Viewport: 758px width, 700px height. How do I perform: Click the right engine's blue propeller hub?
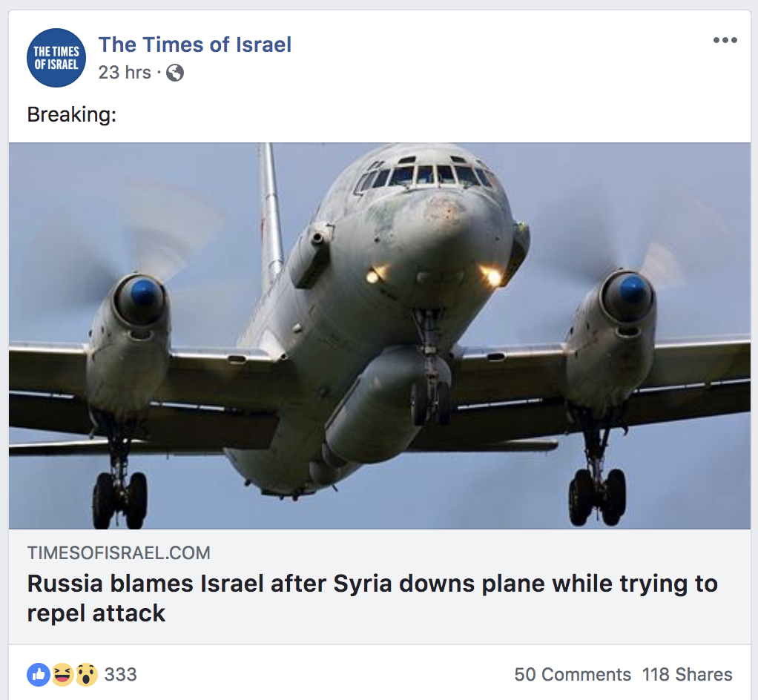(x=631, y=290)
